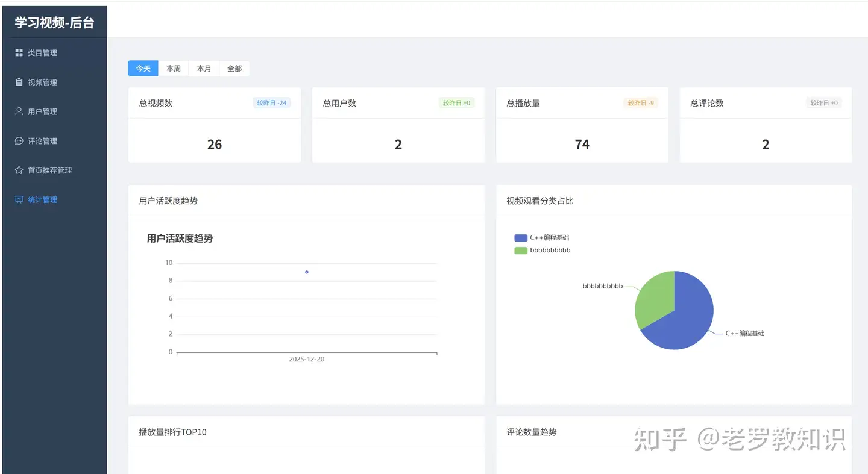This screenshot has width=868, height=474.
Task: Click the 较昨日 -24 badge
Action: (272, 103)
